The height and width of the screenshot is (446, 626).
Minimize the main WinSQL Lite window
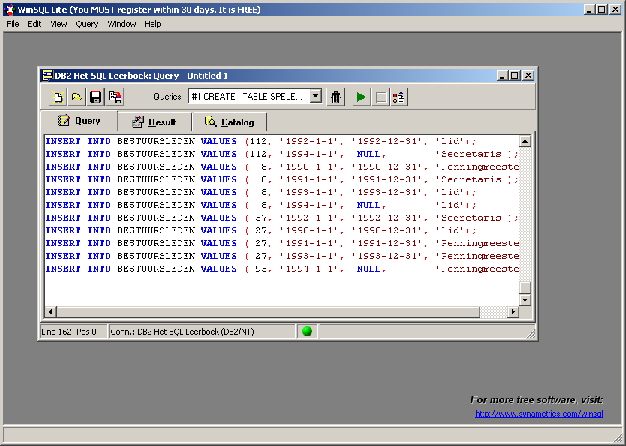click(590, 10)
